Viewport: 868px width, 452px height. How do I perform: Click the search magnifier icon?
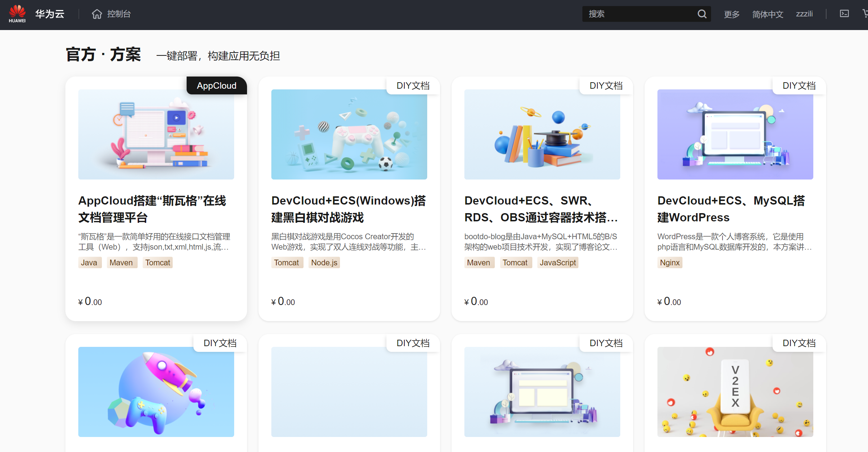[702, 14]
